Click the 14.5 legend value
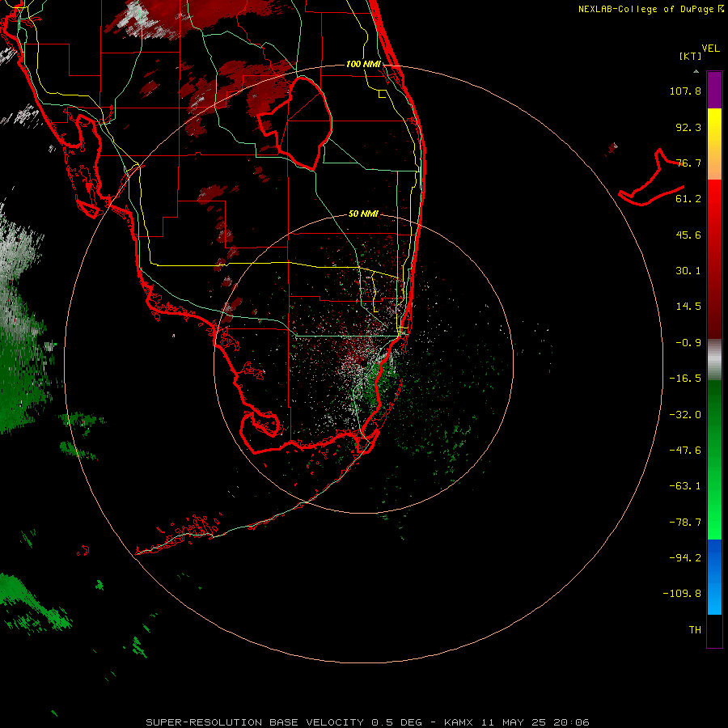The height and width of the screenshot is (728, 728). (688, 307)
